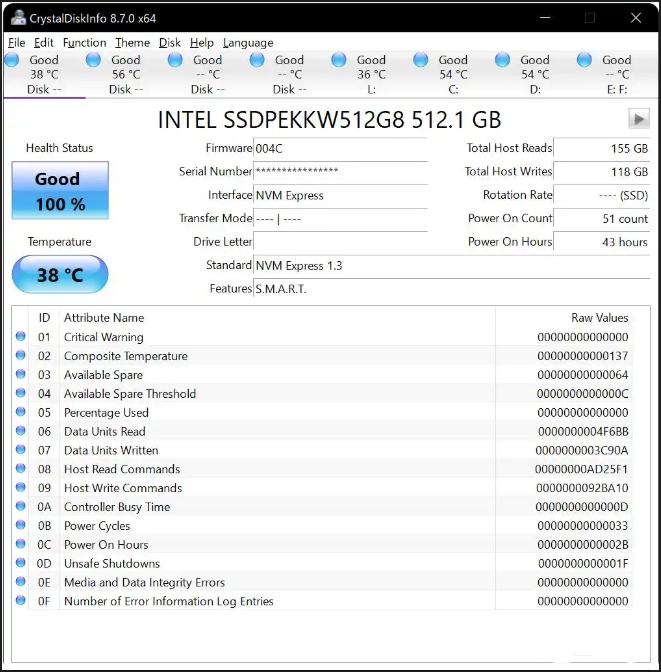Click the ID column header
Viewport: 661px width, 672px height.
pyautogui.click(x=44, y=318)
